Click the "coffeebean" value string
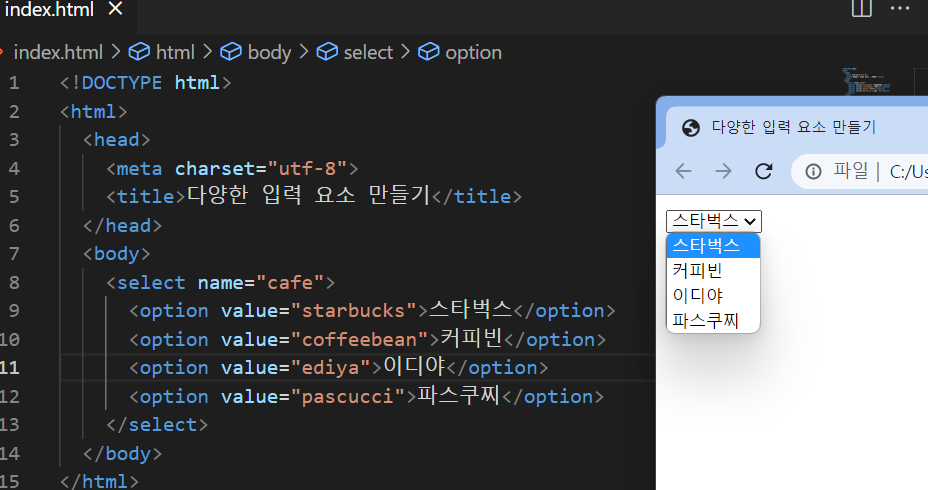The width and height of the screenshot is (928, 490). [365, 340]
